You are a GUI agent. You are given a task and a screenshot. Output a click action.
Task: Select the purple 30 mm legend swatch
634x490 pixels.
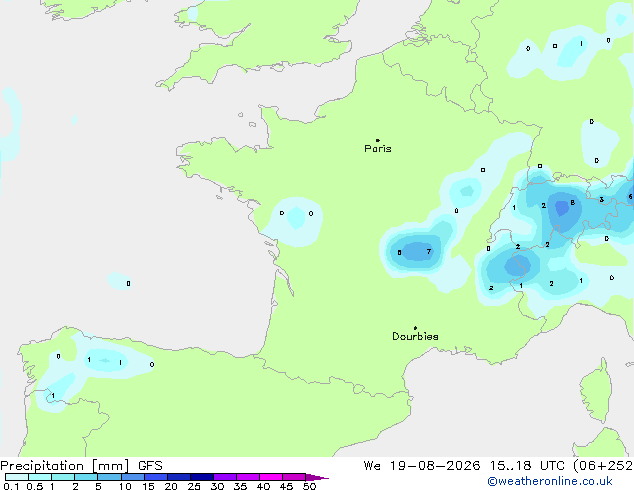pyautogui.click(x=225, y=477)
